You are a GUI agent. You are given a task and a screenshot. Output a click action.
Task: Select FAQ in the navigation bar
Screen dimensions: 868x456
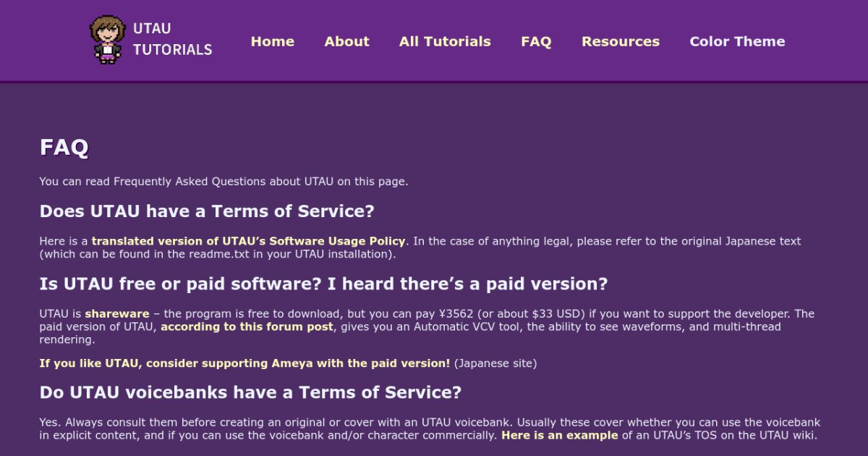pyautogui.click(x=536, y=41)
